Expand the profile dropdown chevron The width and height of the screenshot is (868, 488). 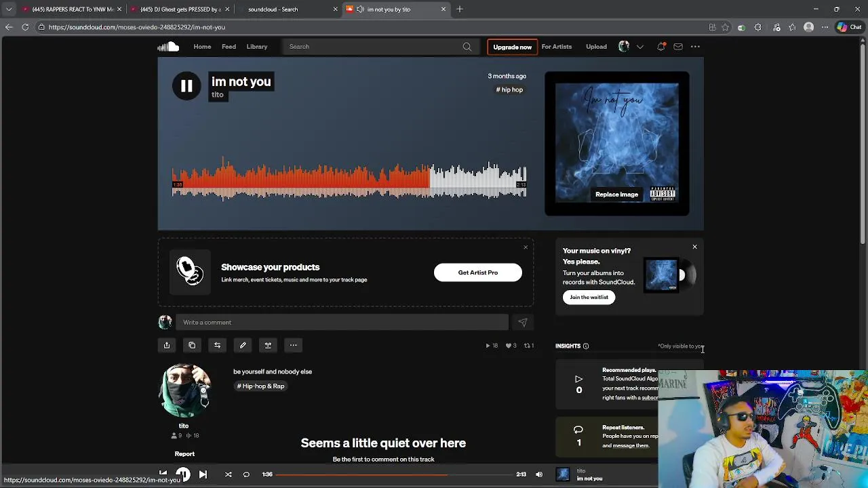pyautogui.click(x=639, y=47)
